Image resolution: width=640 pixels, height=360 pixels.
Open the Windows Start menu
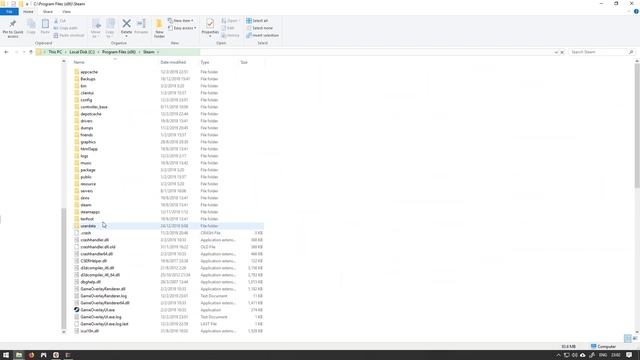[6, 355]
